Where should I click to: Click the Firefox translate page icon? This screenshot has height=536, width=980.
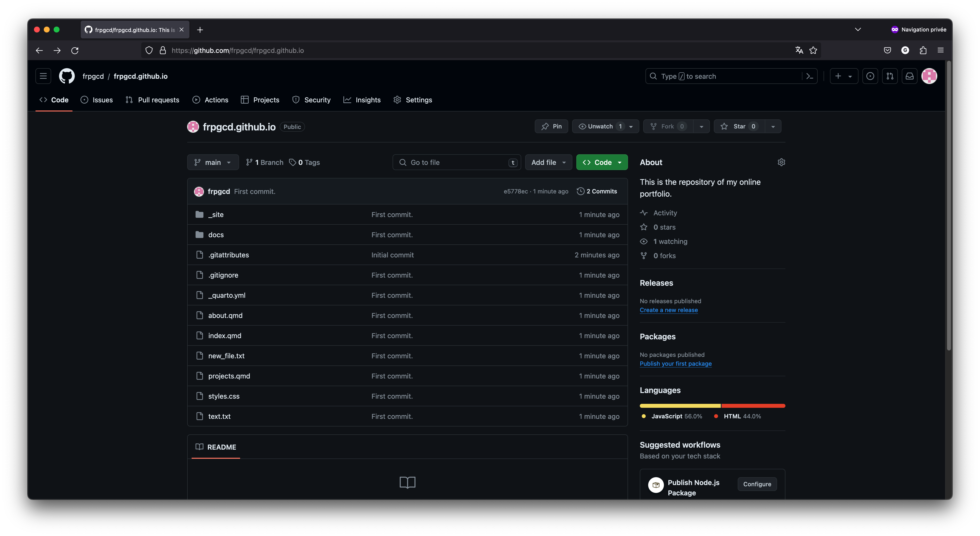point(799,50)
